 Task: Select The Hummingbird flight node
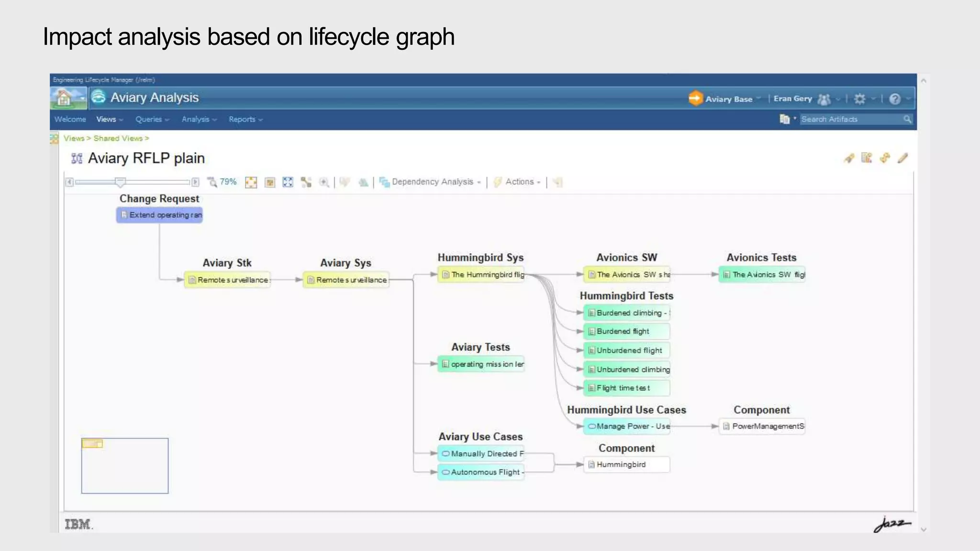[x=481, y=275]
